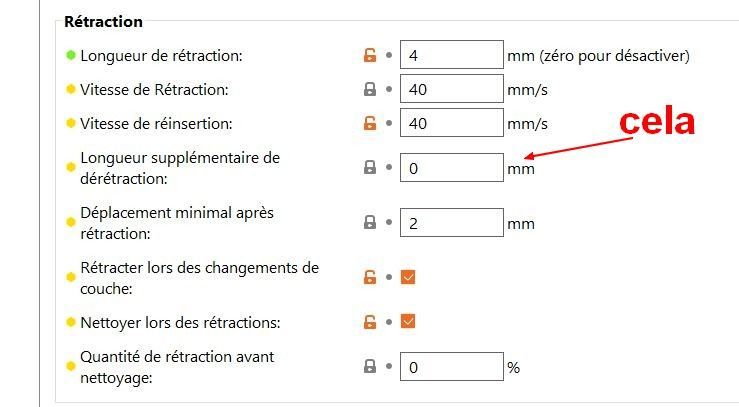The width and height of the screenshot is (739, 407).
Task: Disable Nettoyer lors des rétractions checkbox
Action: [x=407, y=322]
